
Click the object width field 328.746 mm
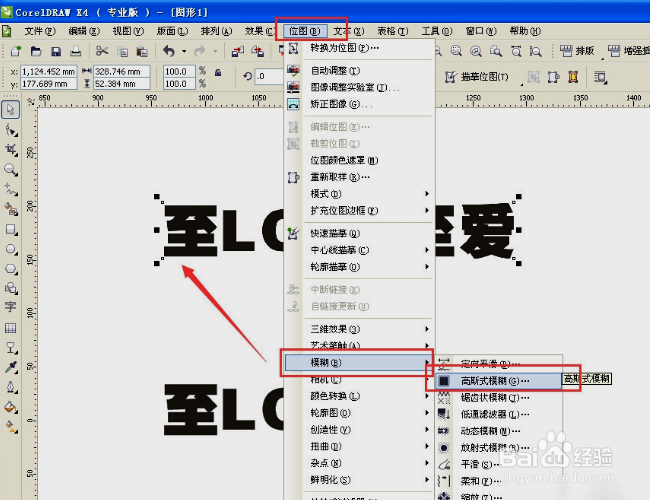(121, 72)
